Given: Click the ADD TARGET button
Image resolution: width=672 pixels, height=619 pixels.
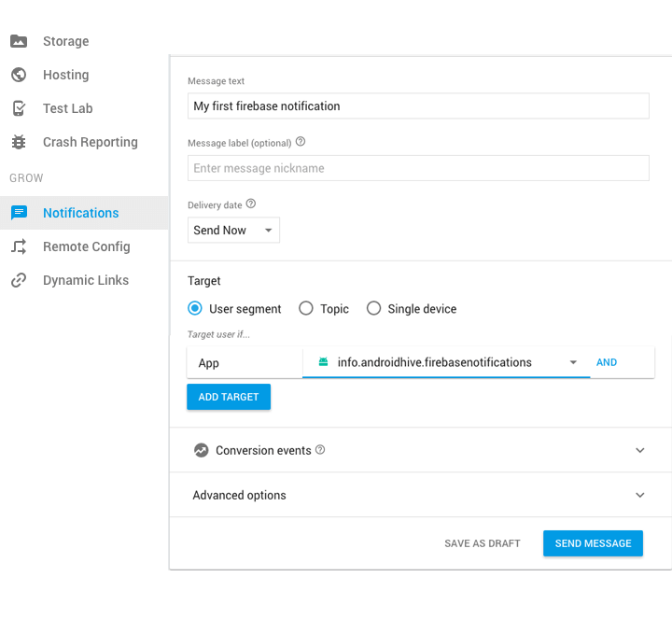Looking at the screenshot, I should click(229, 397).
